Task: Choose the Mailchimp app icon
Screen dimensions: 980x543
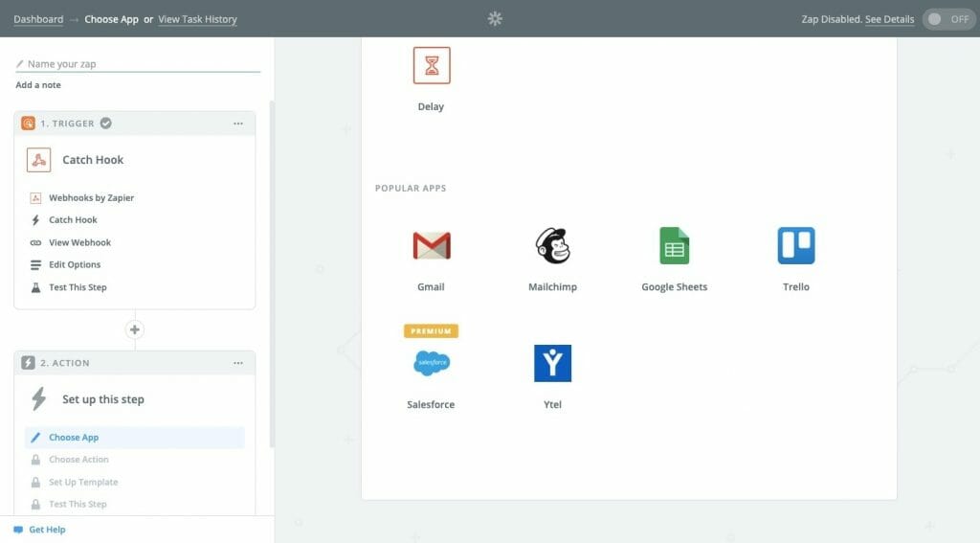Action: [552, 245]
